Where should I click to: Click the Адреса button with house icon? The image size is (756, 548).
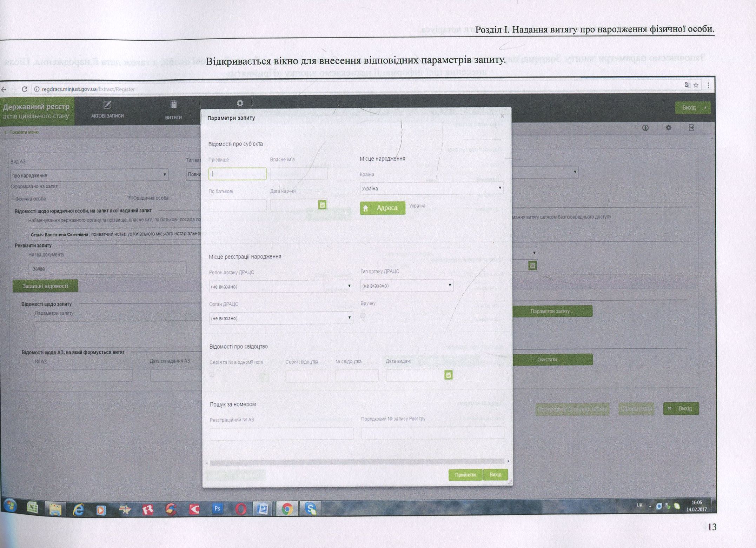tap(383, 208)
